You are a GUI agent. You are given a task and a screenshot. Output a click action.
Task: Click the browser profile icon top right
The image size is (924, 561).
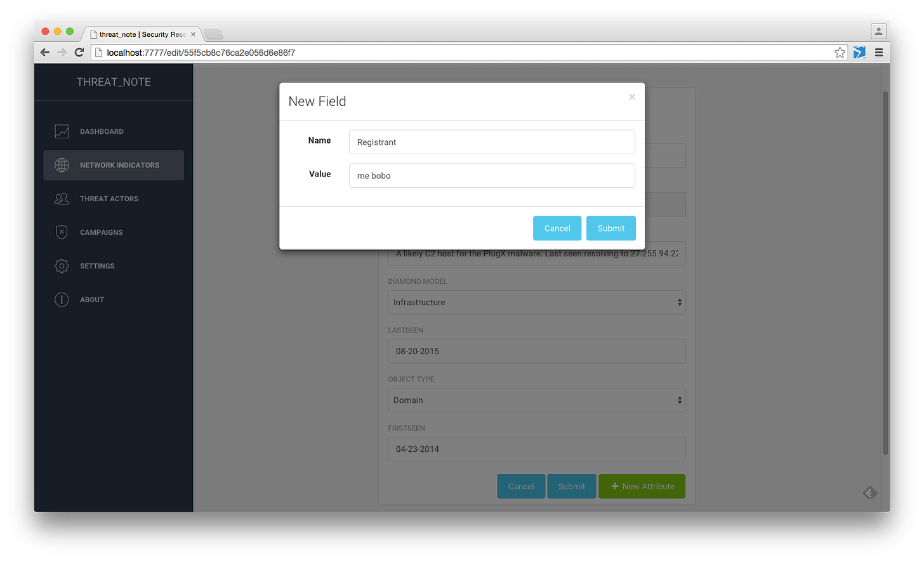click(879, 30)
